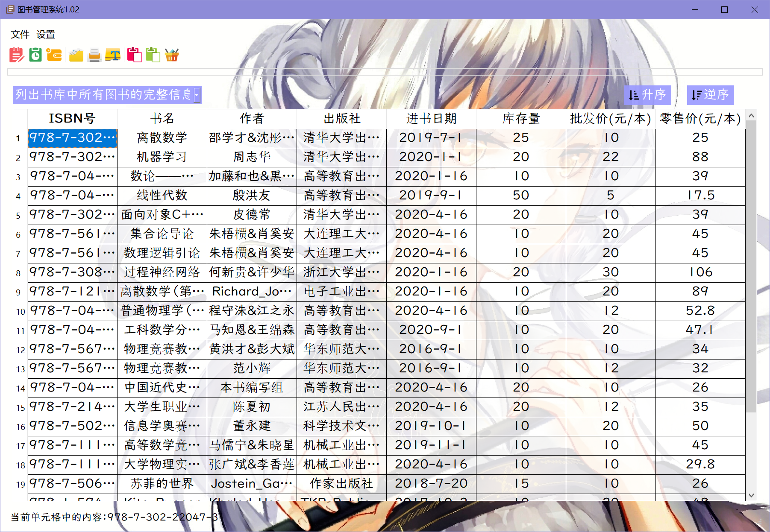Select the print icon

click(94, 55)
